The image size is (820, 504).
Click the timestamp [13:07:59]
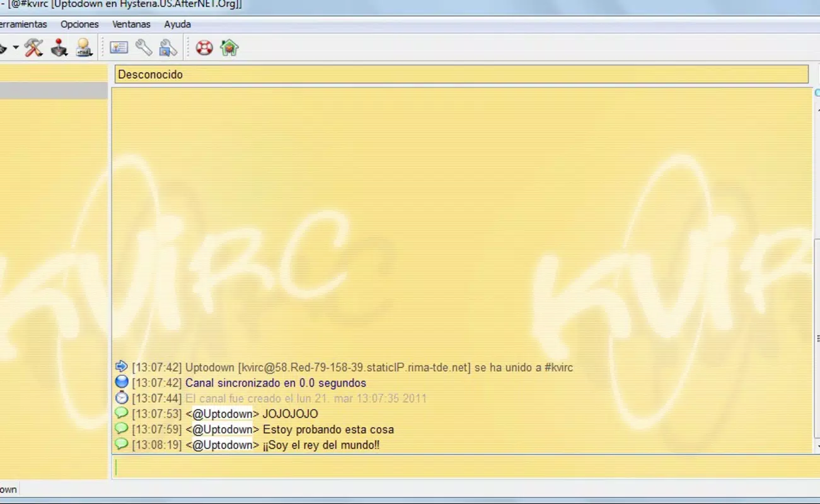(157, 430)
